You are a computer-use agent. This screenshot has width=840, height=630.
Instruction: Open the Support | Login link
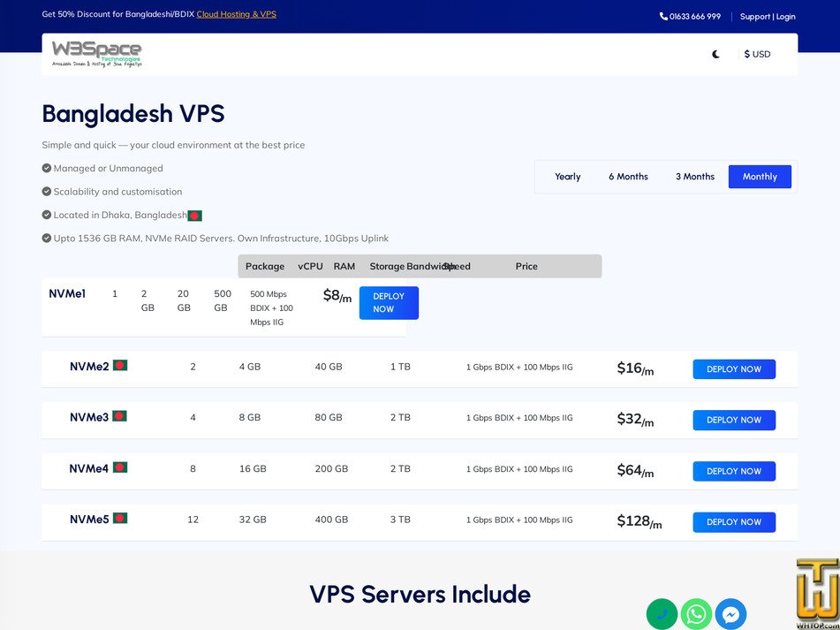(768, 17)
